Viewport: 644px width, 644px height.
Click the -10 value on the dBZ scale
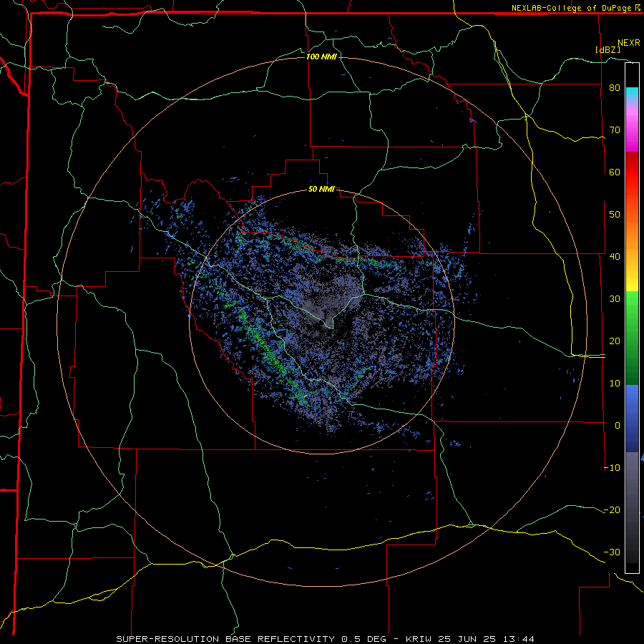(x=612, y=468)
